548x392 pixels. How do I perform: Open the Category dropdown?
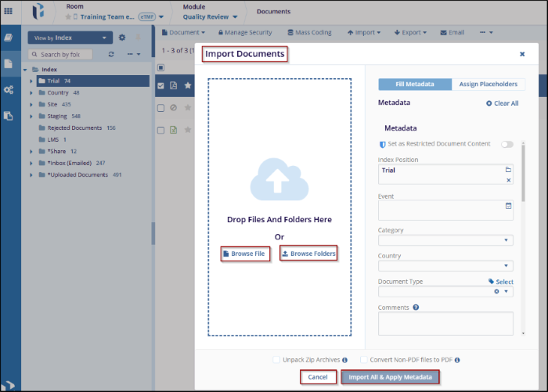[445, 240]
